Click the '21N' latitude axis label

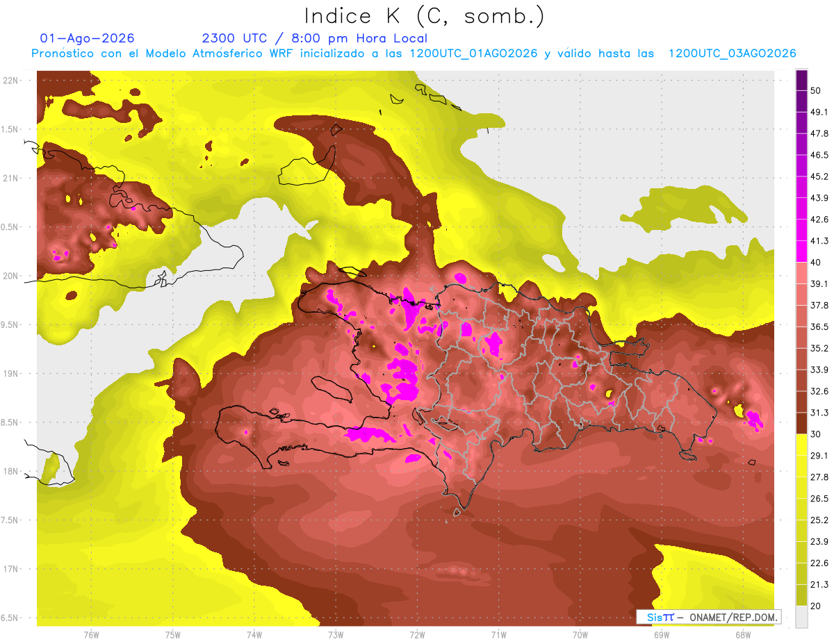[x=11, y=178]
